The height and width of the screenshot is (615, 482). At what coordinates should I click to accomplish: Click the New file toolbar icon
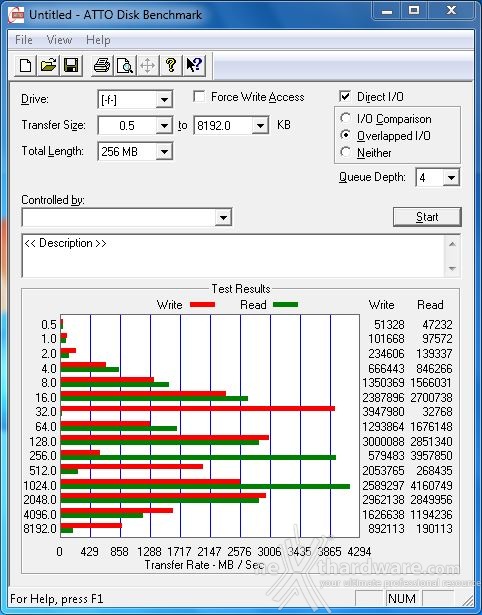pos(25,65)
